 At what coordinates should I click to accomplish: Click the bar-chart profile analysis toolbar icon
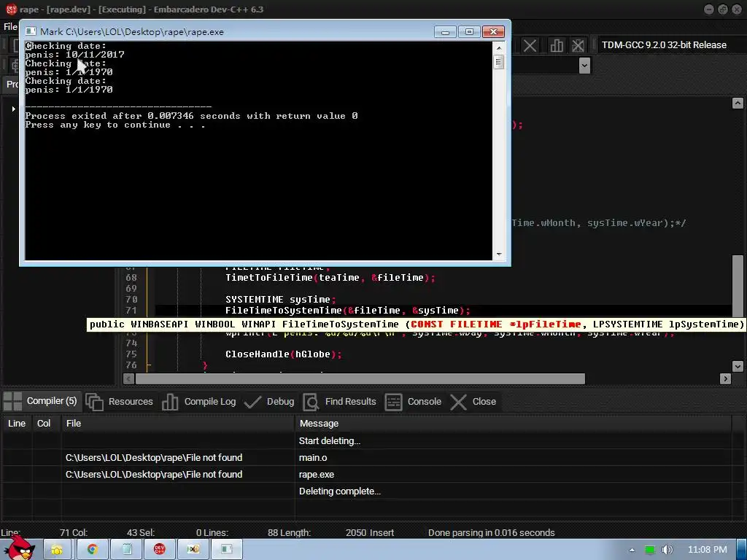(x=556, y=46)
